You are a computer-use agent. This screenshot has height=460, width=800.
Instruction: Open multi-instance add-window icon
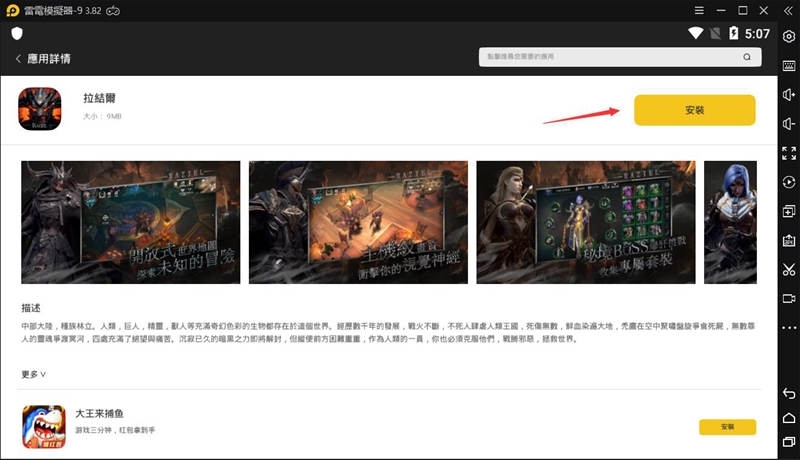pyautogui.click(x=789, y=211)
